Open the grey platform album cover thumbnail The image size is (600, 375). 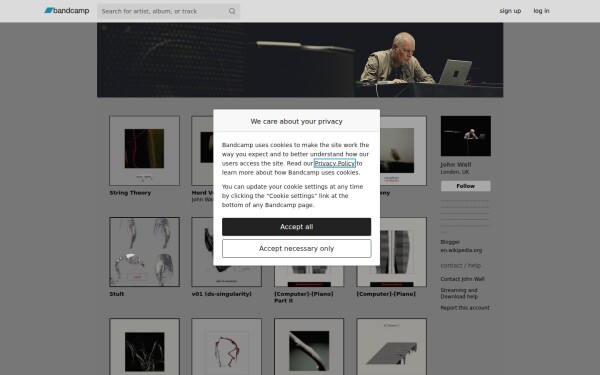[391, 347]
